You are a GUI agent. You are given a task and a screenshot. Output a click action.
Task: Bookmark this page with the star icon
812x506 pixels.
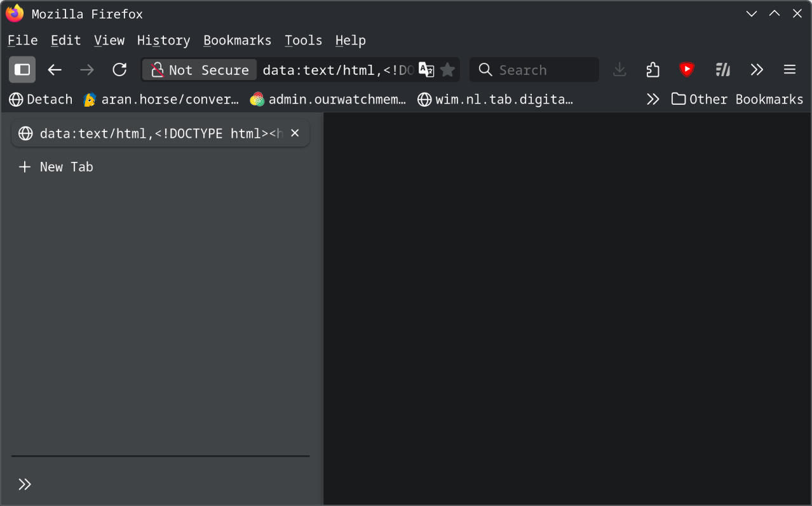pos(448,70)
